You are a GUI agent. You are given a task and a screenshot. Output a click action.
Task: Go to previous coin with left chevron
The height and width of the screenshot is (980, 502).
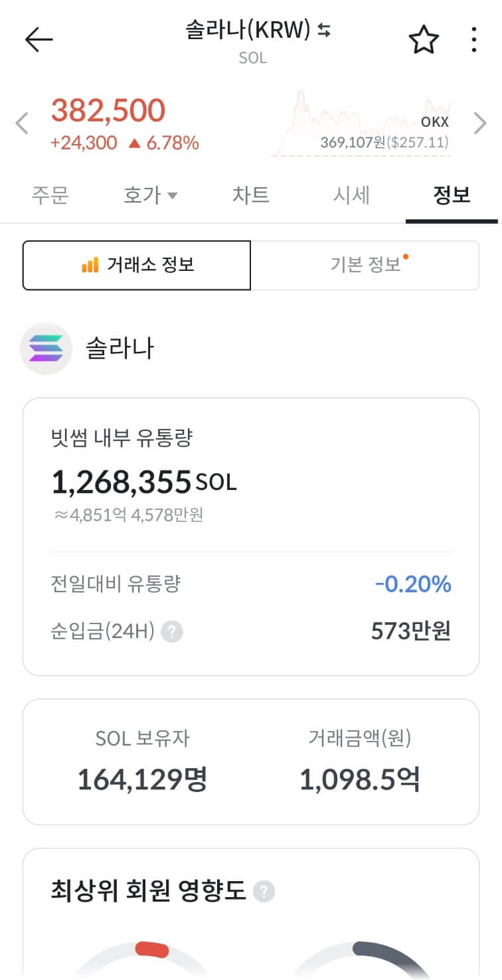pos(22,123)
